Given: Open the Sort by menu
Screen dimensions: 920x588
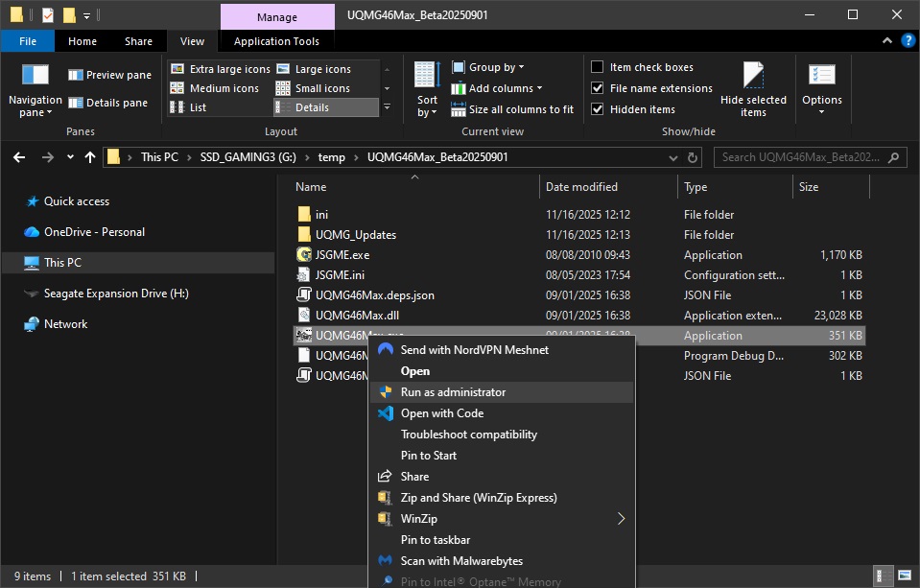Looking at the screenshot, I should [x=427, y=89].
